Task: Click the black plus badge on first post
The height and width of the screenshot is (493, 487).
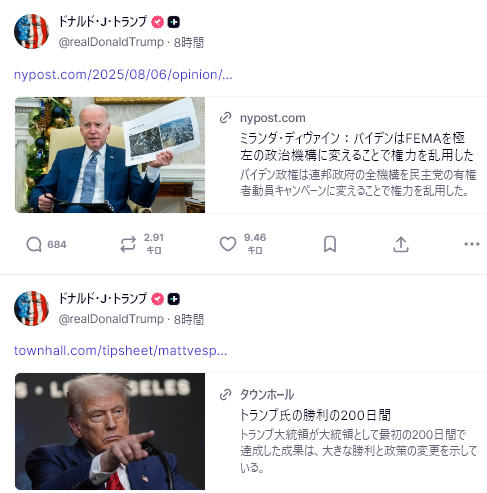Action: [x=173, y=22]
